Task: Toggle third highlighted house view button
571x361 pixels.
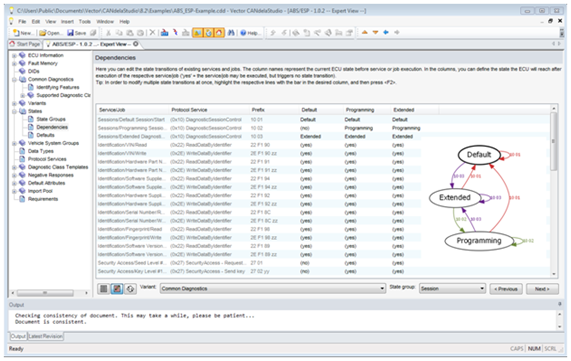Action: (219, 33)
